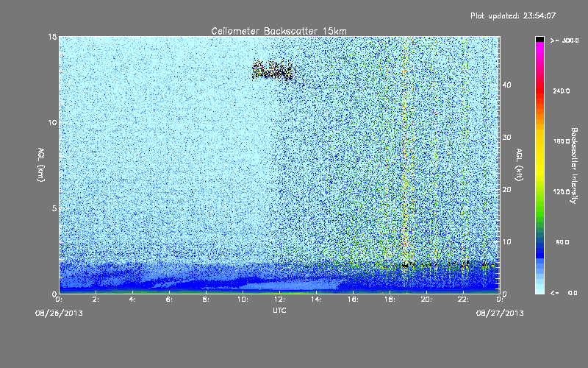Click the '0' tick on the kft axis
This screenshot has height=368, width=588.
(x=504, y=294)
